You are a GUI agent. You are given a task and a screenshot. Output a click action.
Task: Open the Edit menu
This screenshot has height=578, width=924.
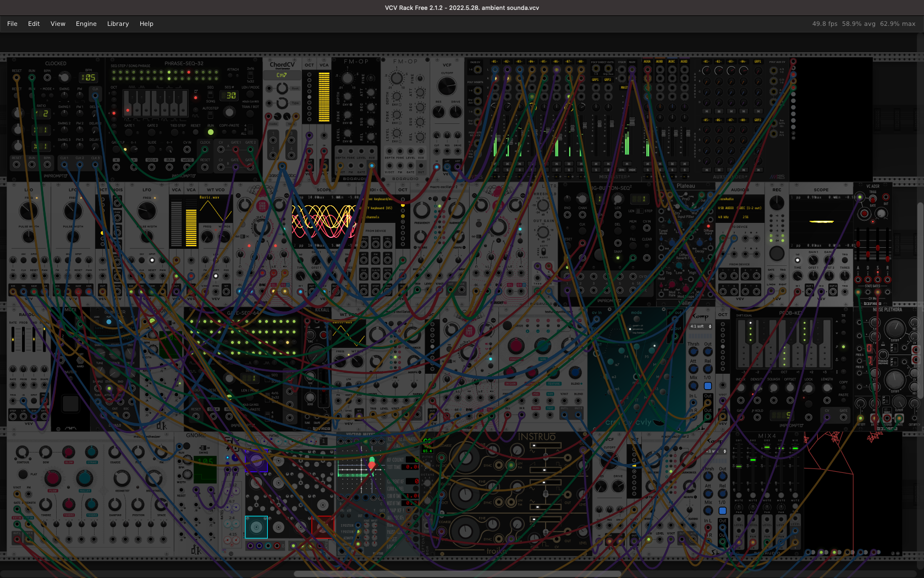34,24
